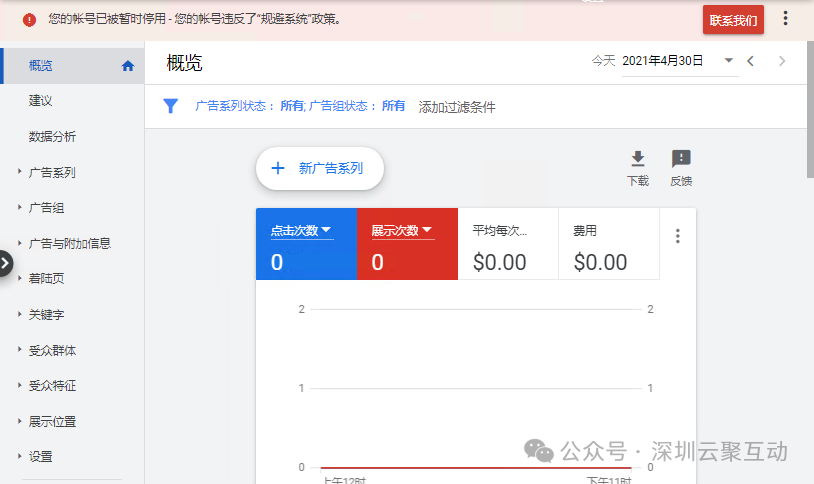This screenshot has height=484, width=814.
Task: Click the 下载 download icon
Action: 637,160
